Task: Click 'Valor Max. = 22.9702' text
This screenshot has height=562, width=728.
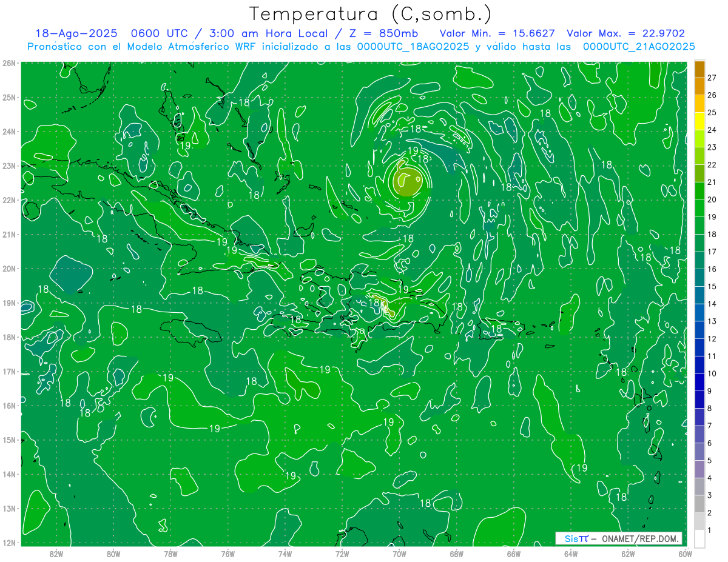Action: pyautogui.click(x=626, y=34)
